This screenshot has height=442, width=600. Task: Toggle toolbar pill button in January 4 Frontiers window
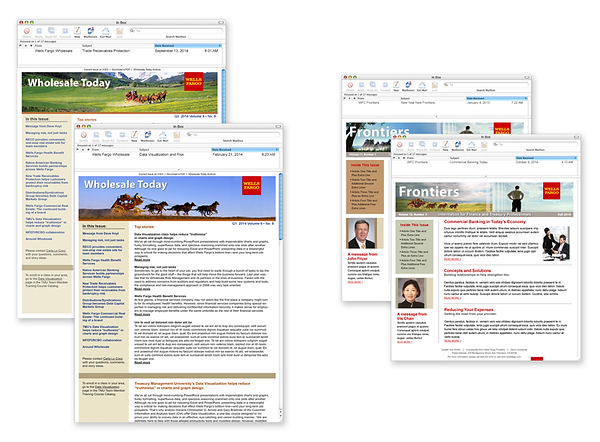pyautogui.click(x=527, y=77)
